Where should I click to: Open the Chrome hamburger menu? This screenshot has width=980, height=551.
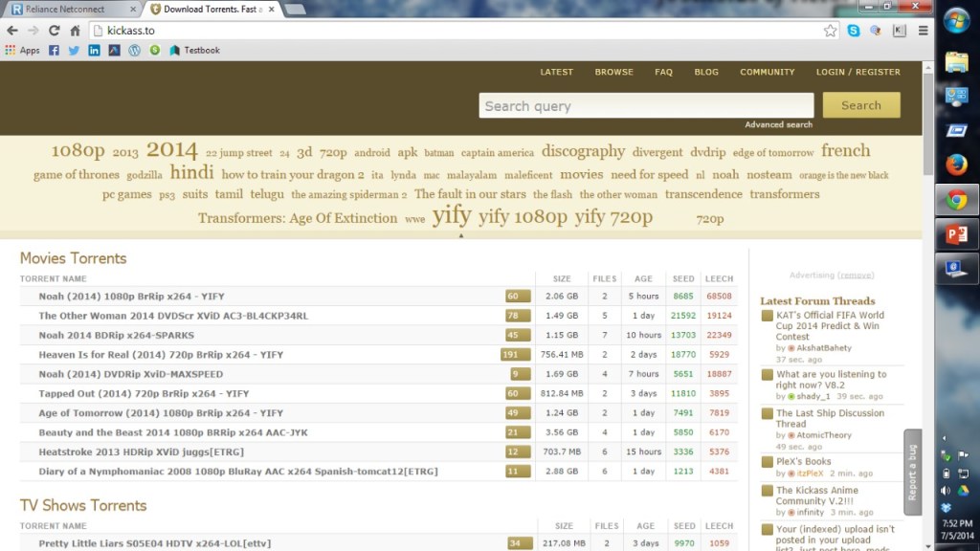[923, 31]
